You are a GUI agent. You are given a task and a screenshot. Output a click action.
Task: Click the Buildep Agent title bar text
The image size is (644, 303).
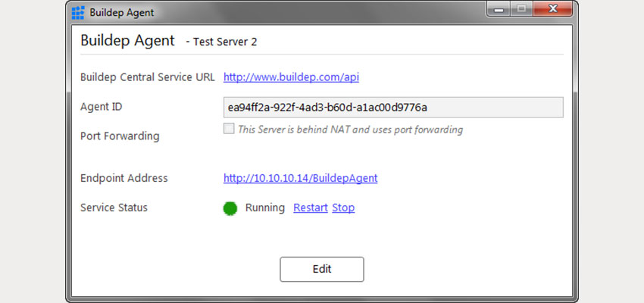pyautogui.click(x=122, y=13)
